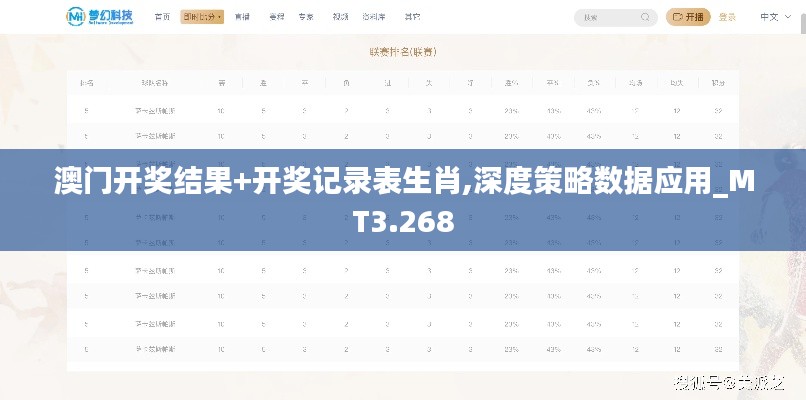The image size is (806, 400).
Task: Click the team name in first table row
Action: click(154, 110)
